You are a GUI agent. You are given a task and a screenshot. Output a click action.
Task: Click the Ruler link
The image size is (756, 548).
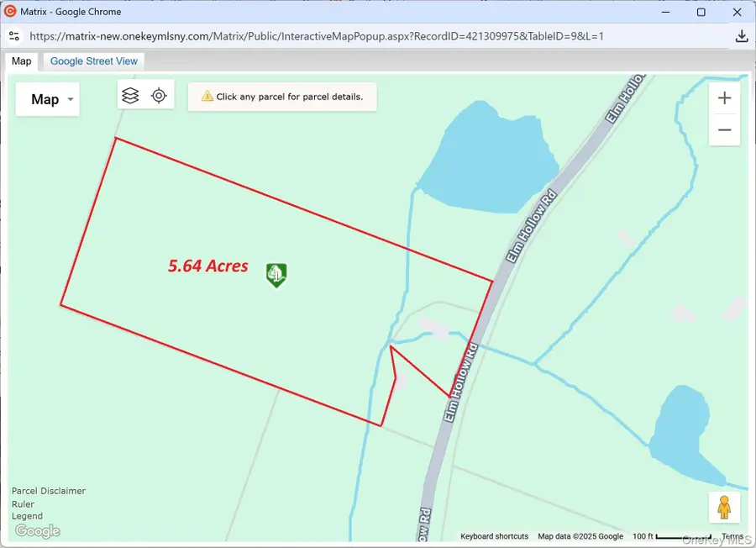(23, 504)
